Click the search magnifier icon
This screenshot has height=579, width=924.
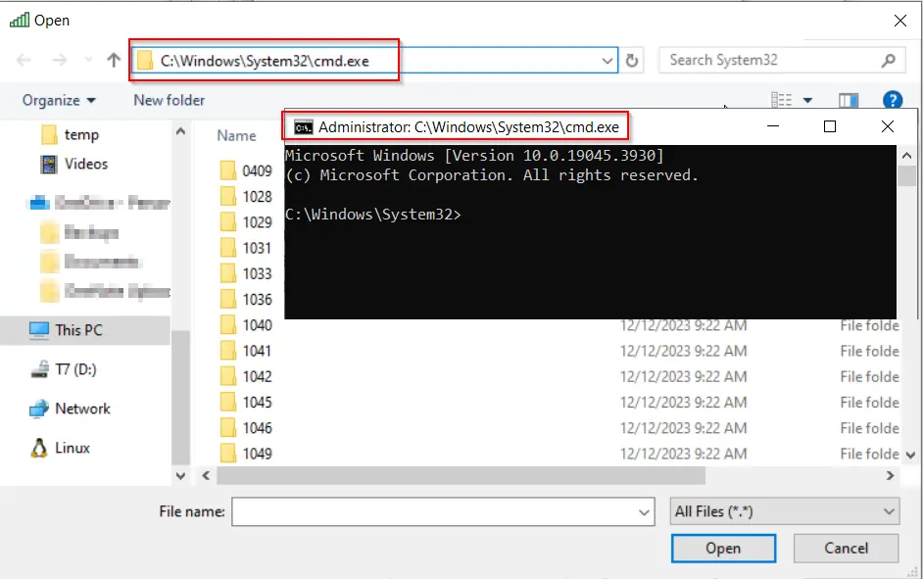pos(888,60)
